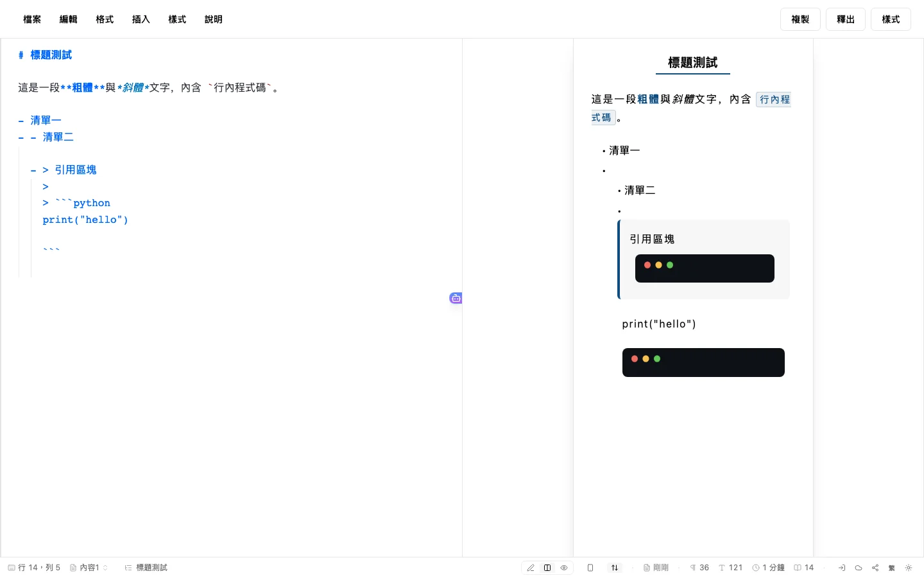This screenshot has width=924, height=578.
Task: Click the 複製 button
Action: [x=800, y=19]
